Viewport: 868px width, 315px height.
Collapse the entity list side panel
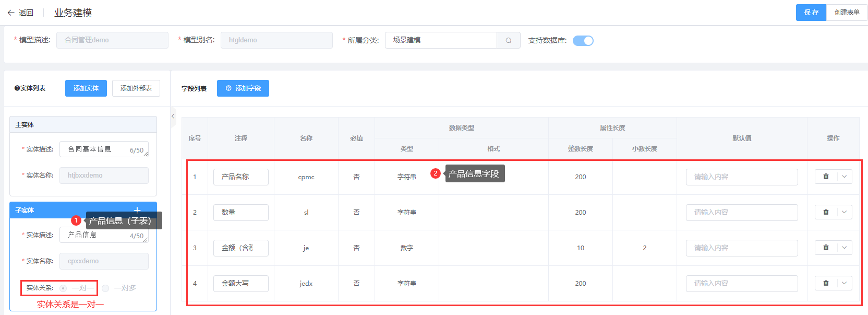point(173,116)
